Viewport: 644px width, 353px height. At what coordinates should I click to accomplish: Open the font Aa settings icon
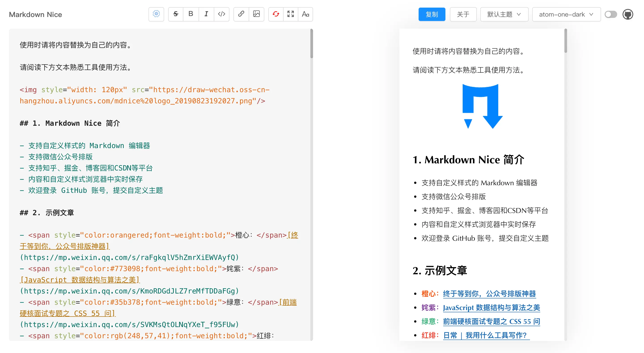pos(305,14)
